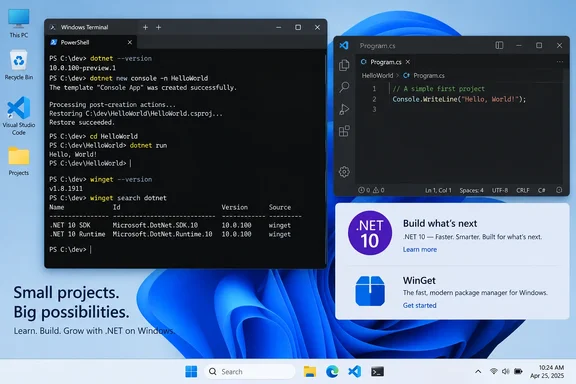Open Recycle Bin desktop icon
This screenshot has width=576, height=384.
pyautogui.click(x=19, y=65)
